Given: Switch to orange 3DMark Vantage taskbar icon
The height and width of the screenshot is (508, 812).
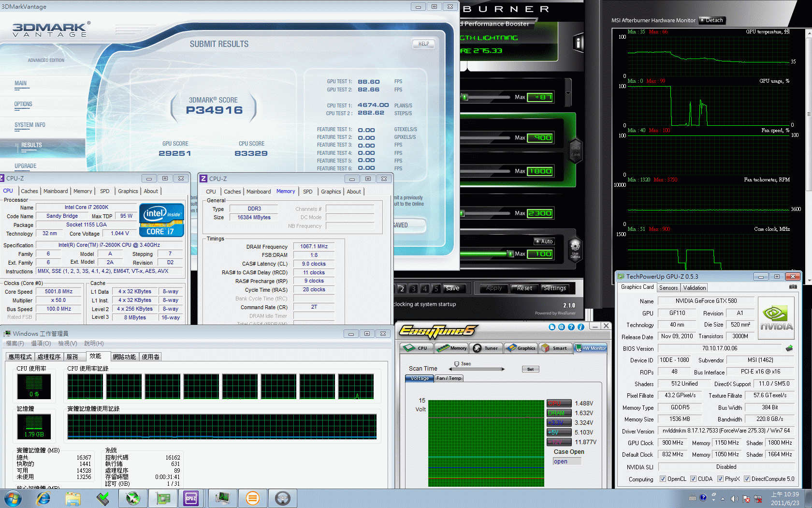Looking at the screenshot, I should (x=252, y=498).
